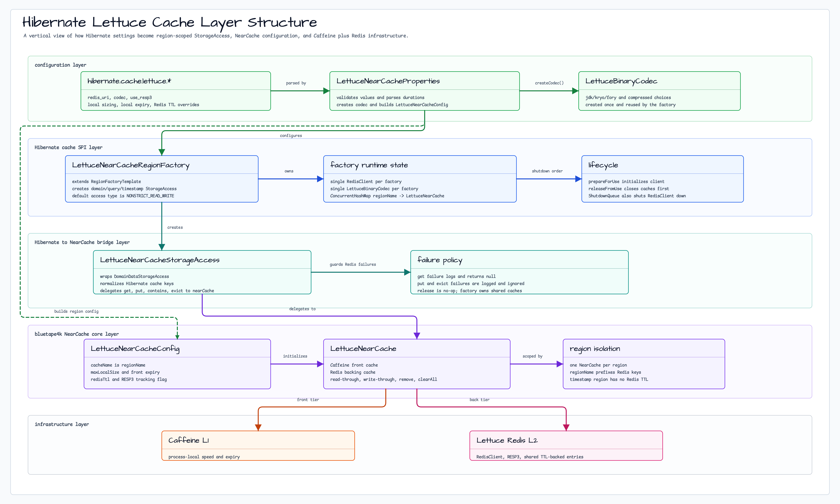Screen dimensions: 840x504
Task: Click 'jdk/kryo/fory and compressed choices'
Action: pyautogui.click(x=628, y=98)
